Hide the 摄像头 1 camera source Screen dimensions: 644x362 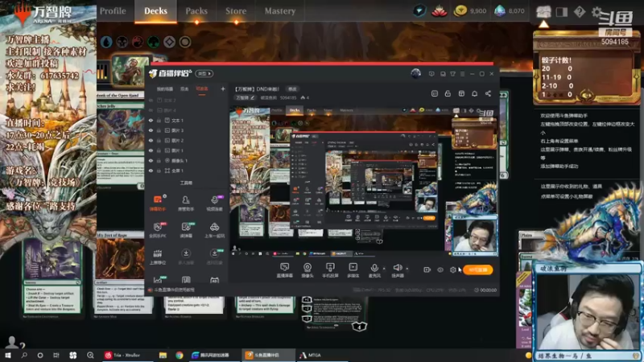pyautogui.click(x=151, y=160)
